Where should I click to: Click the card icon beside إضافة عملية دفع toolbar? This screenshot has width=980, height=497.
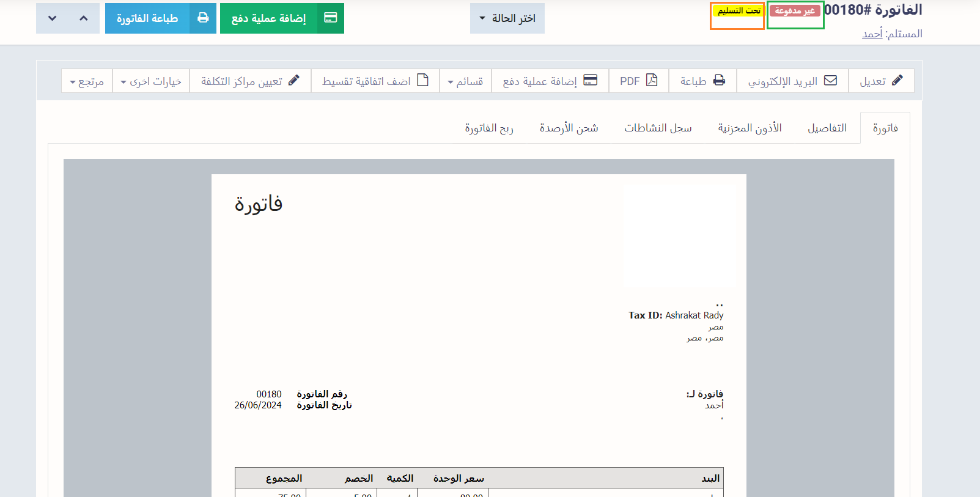coord(590,81)
